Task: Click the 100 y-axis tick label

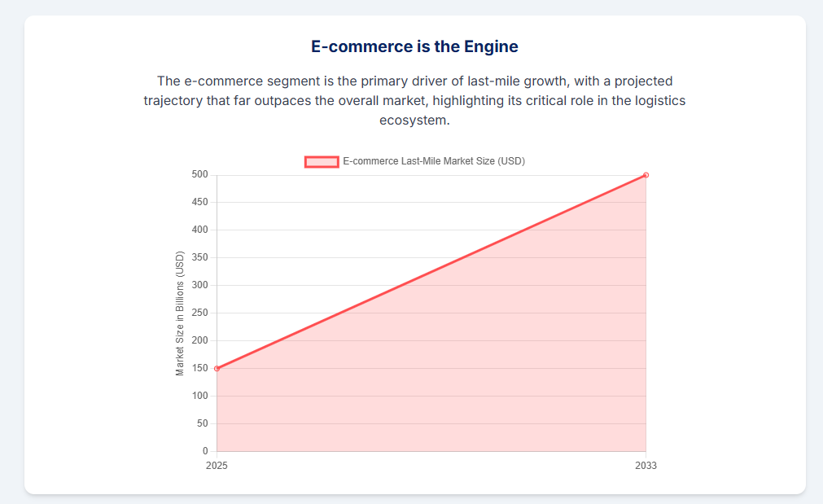Action: click(200, 397)
